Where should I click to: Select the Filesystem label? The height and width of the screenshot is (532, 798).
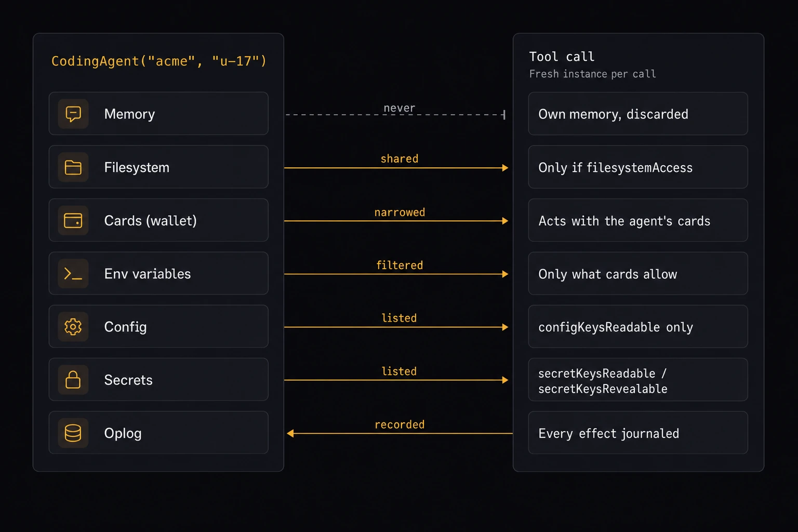pos(137,167)
